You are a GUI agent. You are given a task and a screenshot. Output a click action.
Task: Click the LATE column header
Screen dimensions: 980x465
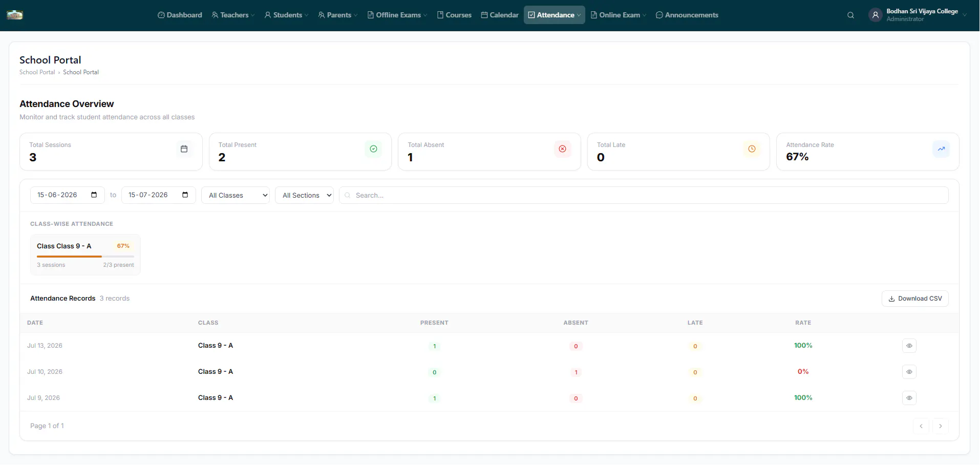pos(695,323)
